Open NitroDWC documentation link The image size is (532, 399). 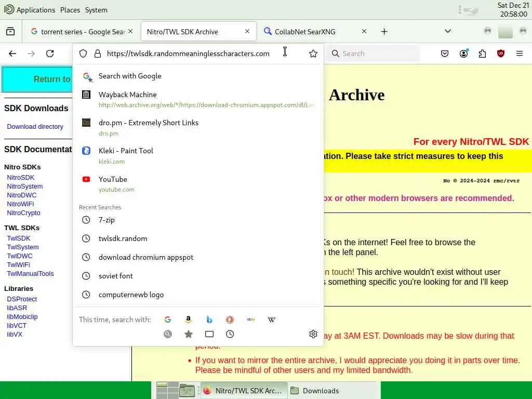click(x=21, y=195)
